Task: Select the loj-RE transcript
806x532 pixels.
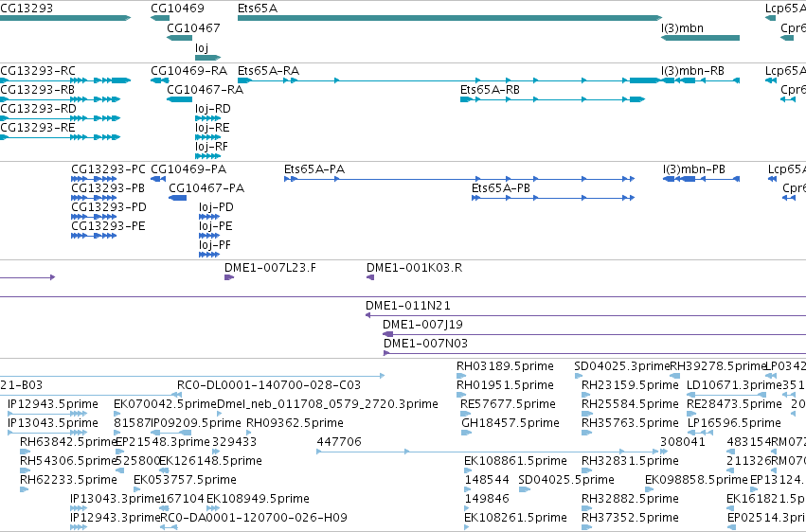Action: click(208, 137)
